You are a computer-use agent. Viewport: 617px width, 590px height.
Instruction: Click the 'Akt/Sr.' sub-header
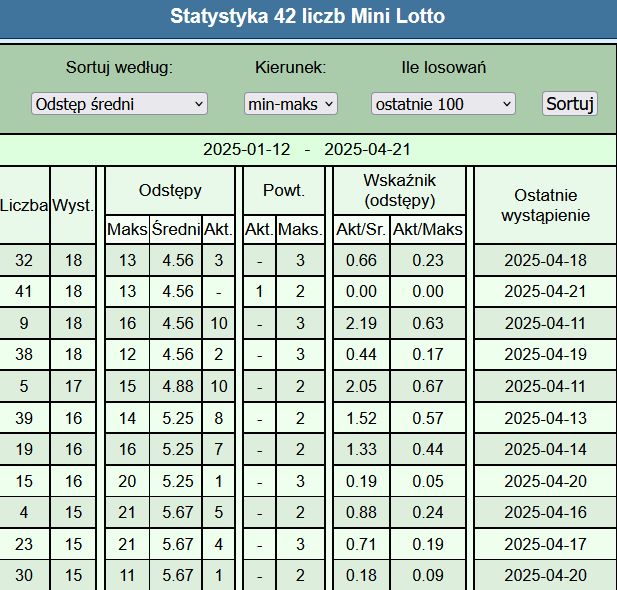pyautogui.click(x=361, y=229)
